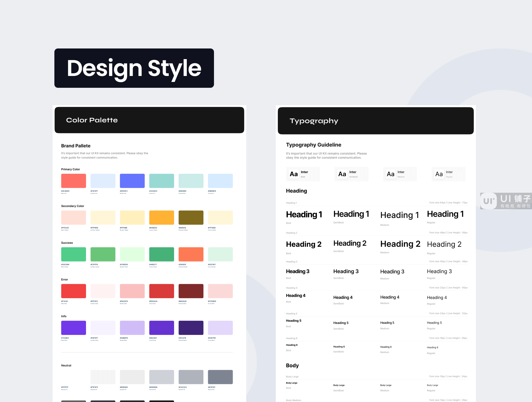
Task: Select the Inter Regular font card
Action: pyautogui.click(x=448, y=174)
